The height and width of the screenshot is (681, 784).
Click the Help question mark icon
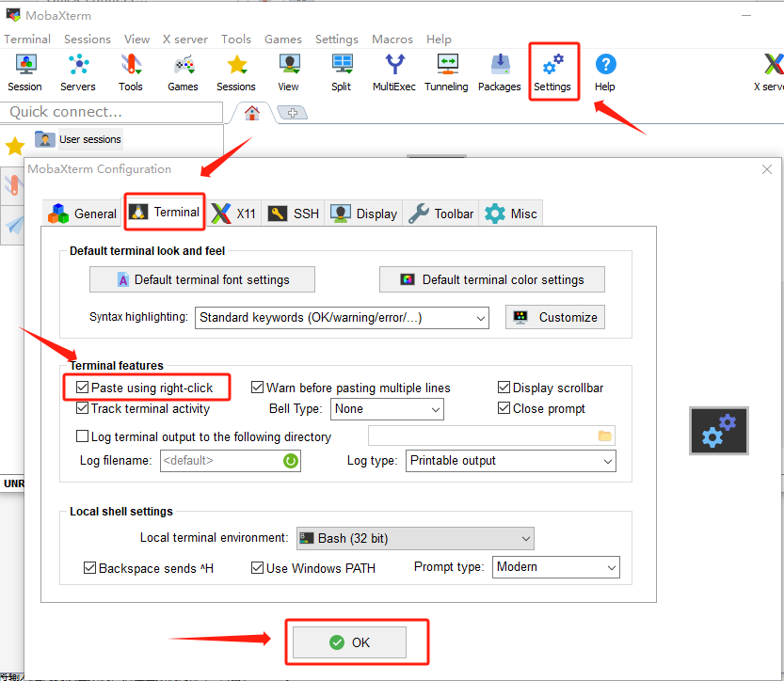(x=605, y=73)
